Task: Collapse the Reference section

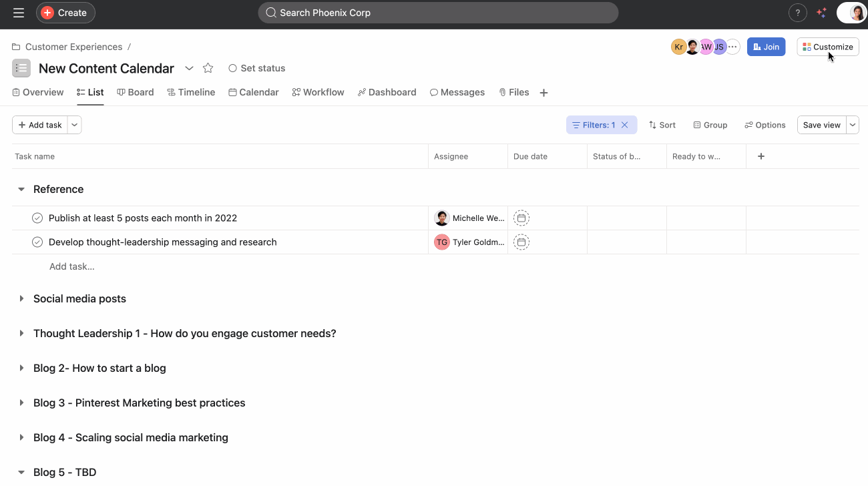Action: pos(21,189)
